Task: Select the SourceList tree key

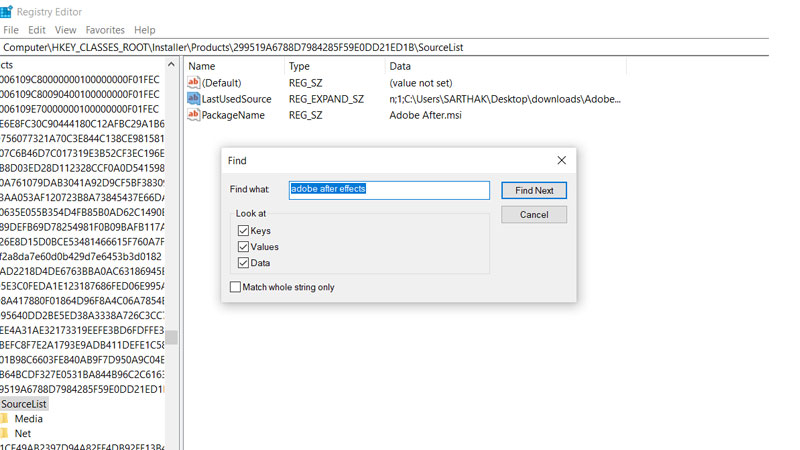Action: pyautogui.click(x=24, y=404)
